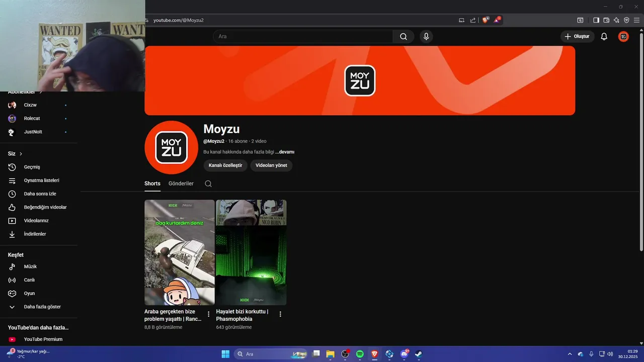Click the page vertical scrollbar
Image resolution: width=644 pixels, height=362 pixels.
point(641,141)
